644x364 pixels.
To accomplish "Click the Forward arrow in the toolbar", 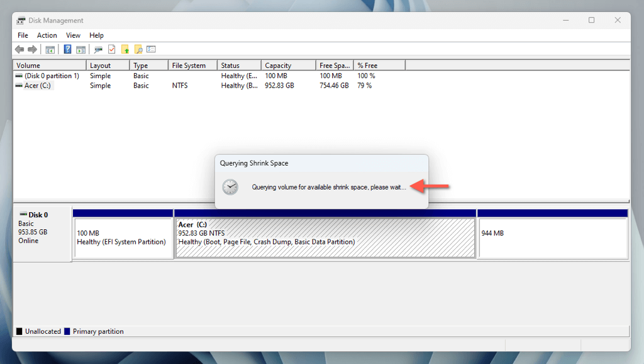I will 32,50.
